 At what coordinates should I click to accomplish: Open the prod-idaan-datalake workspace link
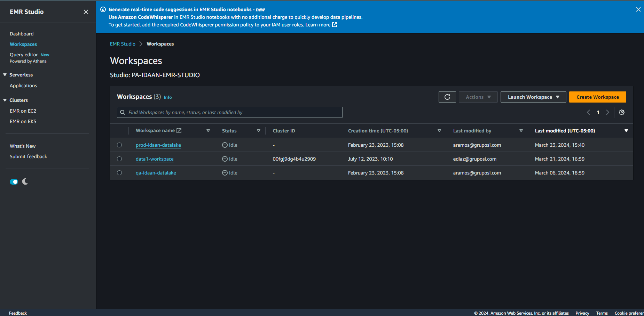(158, 145)
